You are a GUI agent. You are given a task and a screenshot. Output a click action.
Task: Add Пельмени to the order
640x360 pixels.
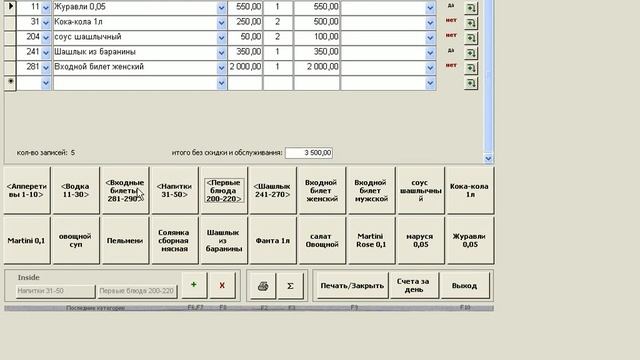click(x=125, y=240)
